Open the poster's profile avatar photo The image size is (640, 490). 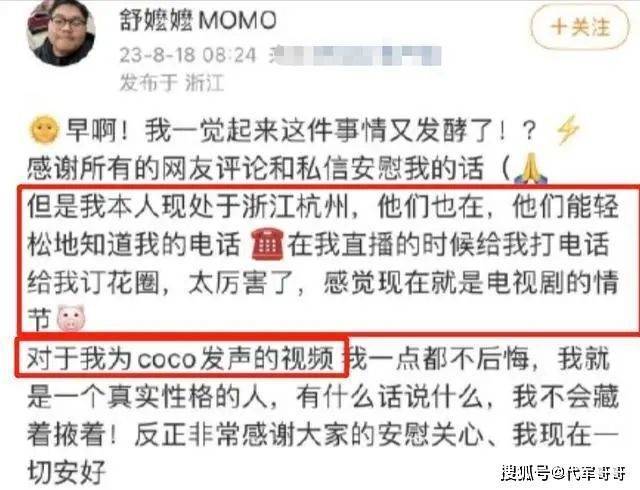click(x=61, y=32)
